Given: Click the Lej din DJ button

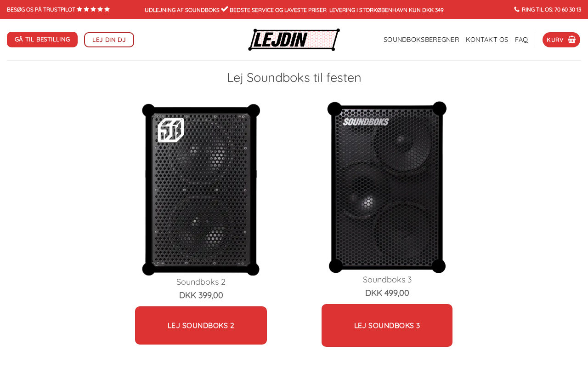Looking at the screenshot, I should click(109, 40).
